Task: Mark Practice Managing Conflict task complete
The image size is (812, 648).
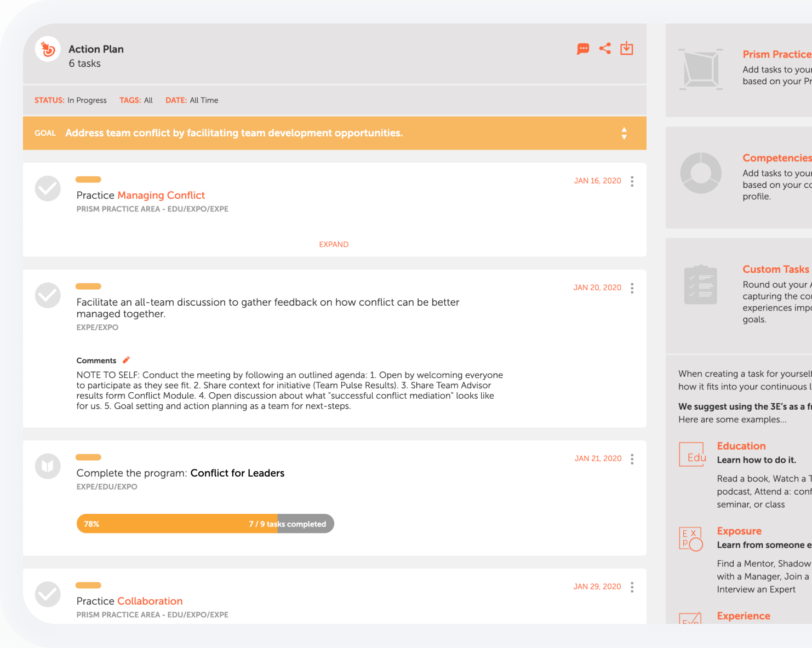Action: tap(48, 188)
